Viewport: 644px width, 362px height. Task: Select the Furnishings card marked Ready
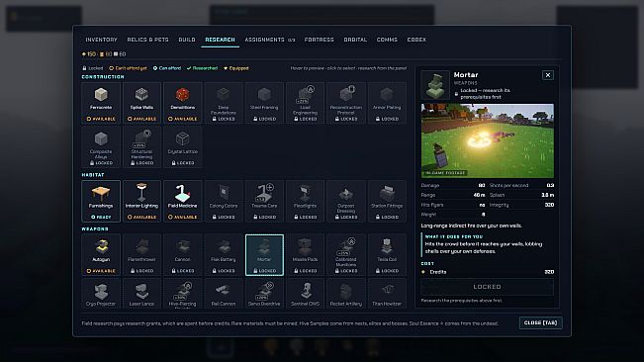pos(101,201)
